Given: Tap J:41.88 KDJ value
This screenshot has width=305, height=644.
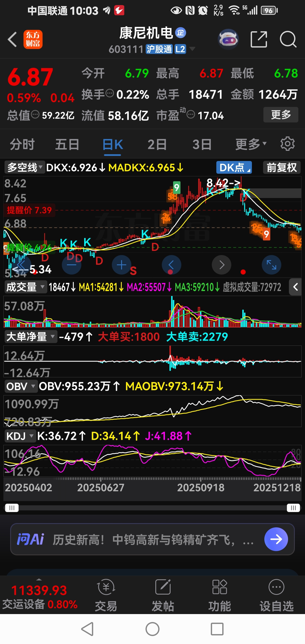Looking at the screenshot, I should (x=168, y=436).
